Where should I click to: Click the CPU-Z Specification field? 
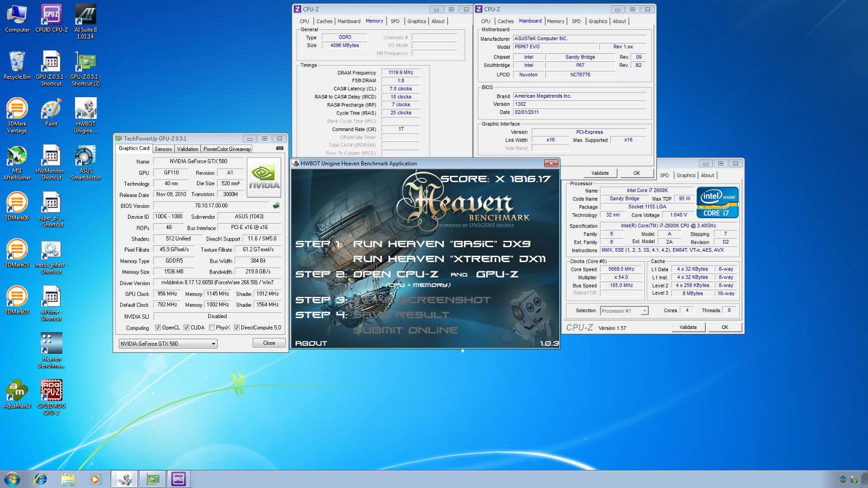pyautogui.click(x=668, y=226)
